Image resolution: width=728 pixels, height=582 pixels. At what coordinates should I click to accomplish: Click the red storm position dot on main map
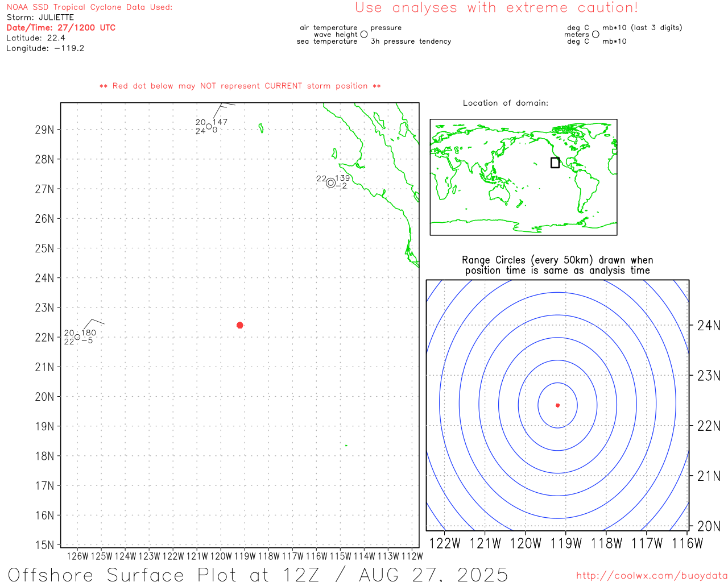click(x=240, y=325)
